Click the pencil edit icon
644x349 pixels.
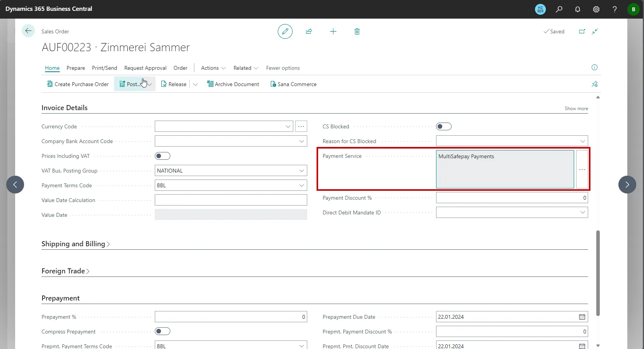[285, 31]
